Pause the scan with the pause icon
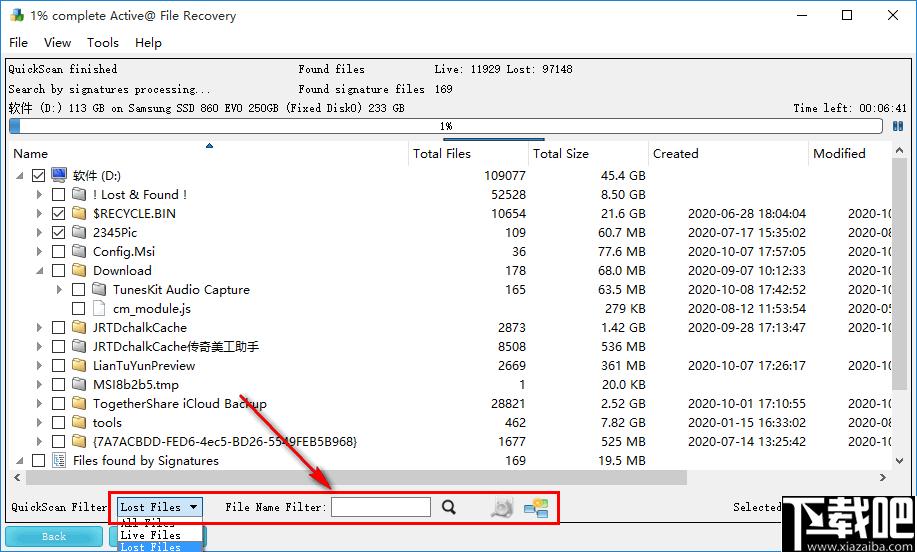 point(898,126)
